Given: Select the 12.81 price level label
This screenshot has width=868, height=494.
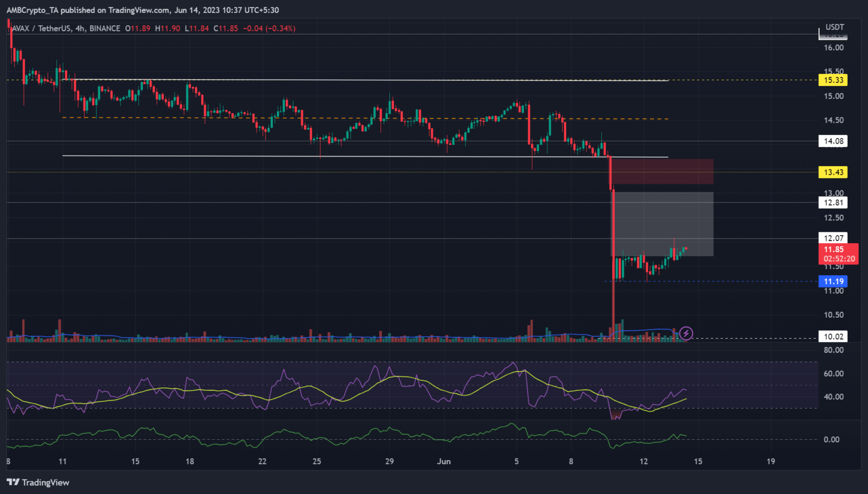Looking at the screenshot, I should pos(833,203).
